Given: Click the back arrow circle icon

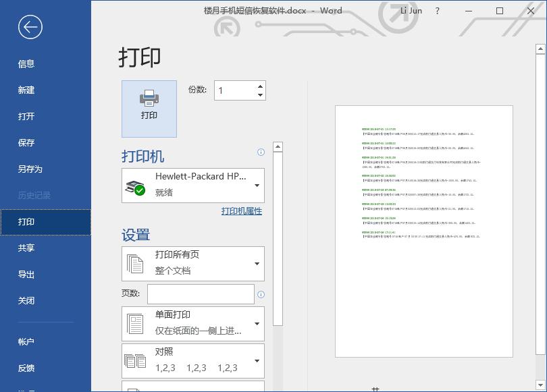Looking at the screenshot, I should point(30,27).
